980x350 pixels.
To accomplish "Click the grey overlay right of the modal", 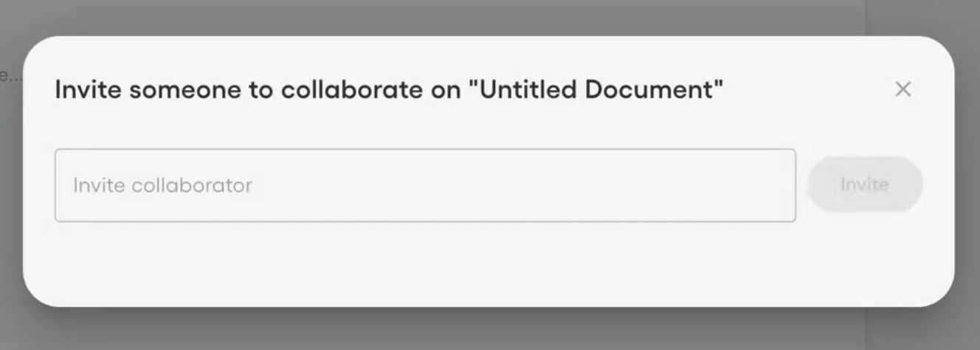I will coord(967,175).
